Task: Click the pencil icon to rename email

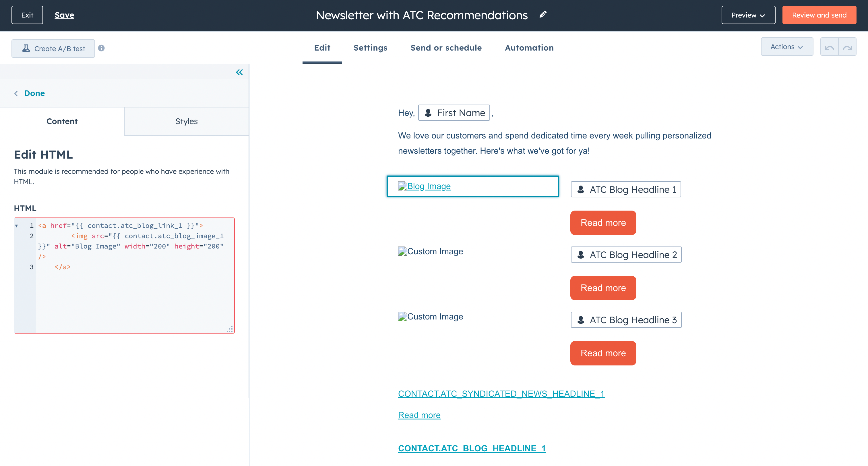Action: (542, 14)
